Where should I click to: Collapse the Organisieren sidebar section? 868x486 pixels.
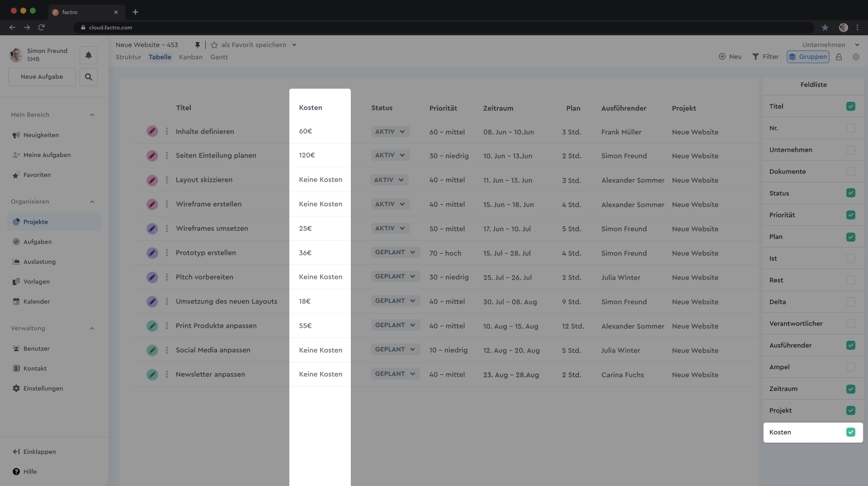(x=92, y=202)
